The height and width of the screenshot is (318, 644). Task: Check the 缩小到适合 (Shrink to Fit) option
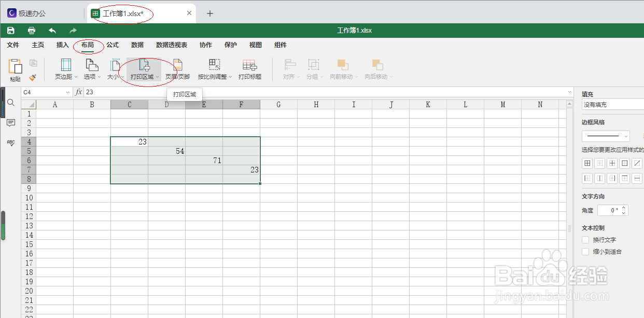[x=585, y=252]
